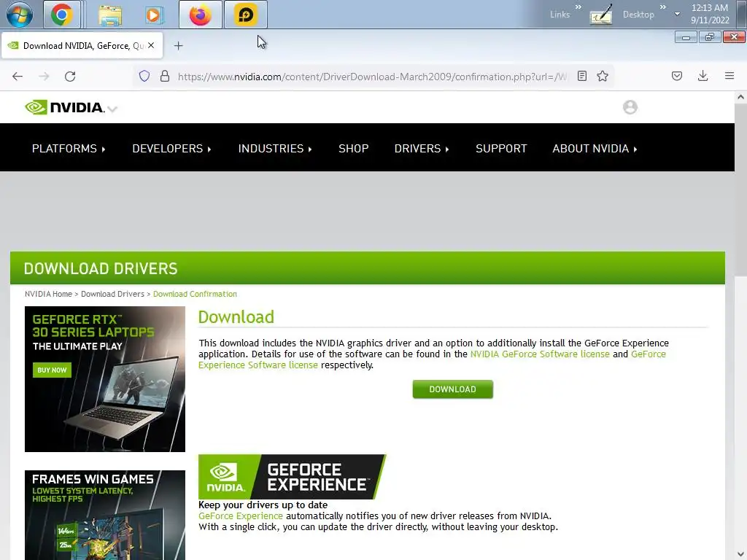Open the user account avatar icon
The height and width of the screenshot is (560, 747).
[630, 107]
